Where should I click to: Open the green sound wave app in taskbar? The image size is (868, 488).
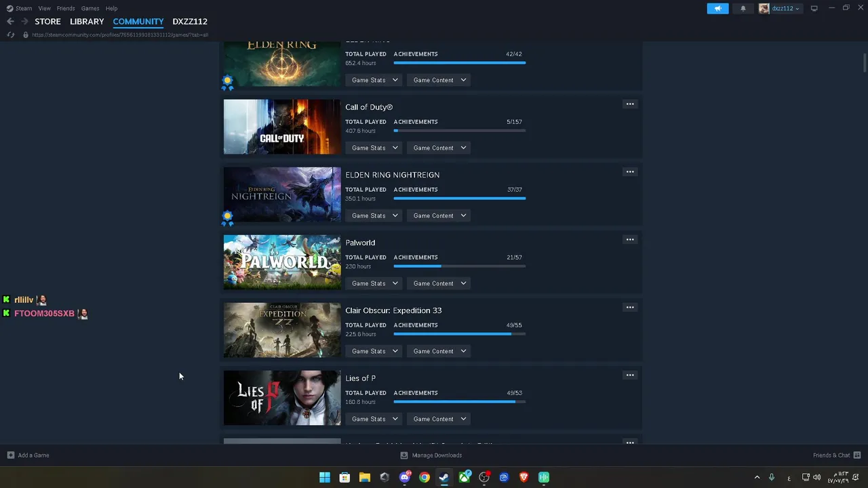point(544,477)
